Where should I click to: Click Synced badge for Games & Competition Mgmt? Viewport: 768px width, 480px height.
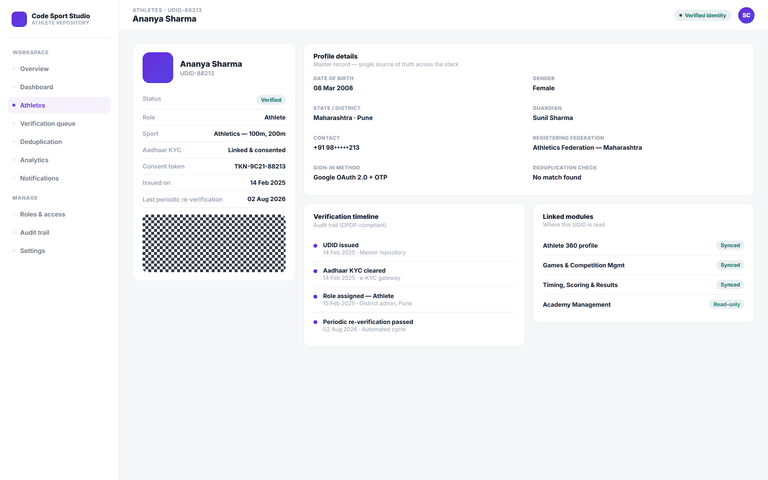(730, 265)
